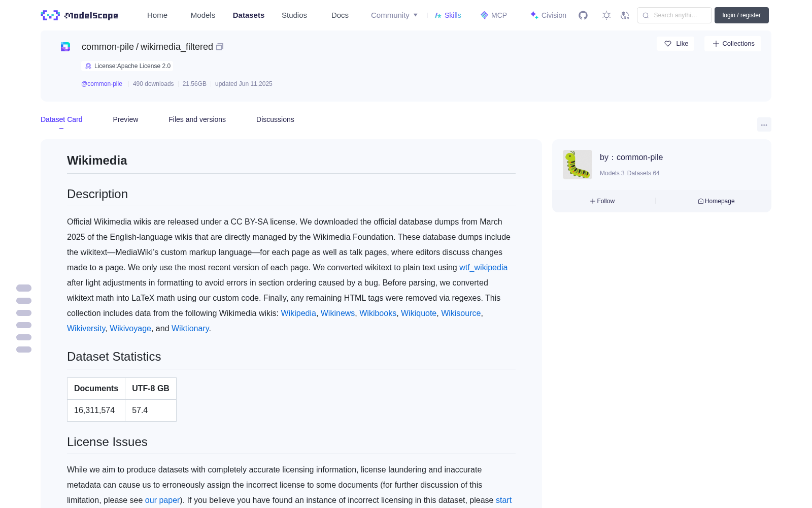This screenshot has width=812, height=508.
Task: Click the Description heading
Action: [97, 194]
